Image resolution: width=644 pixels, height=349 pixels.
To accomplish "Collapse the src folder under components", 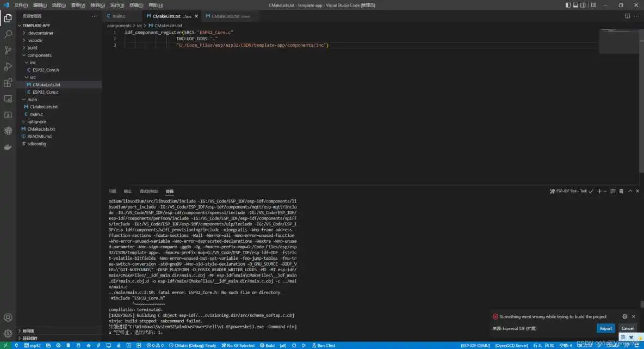I will (x=34, y=77).
